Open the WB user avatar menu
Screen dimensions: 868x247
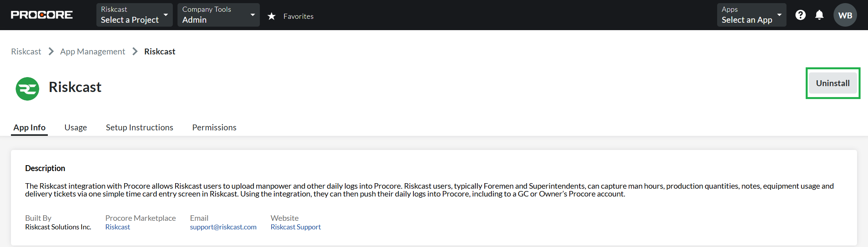click(845, 15)
